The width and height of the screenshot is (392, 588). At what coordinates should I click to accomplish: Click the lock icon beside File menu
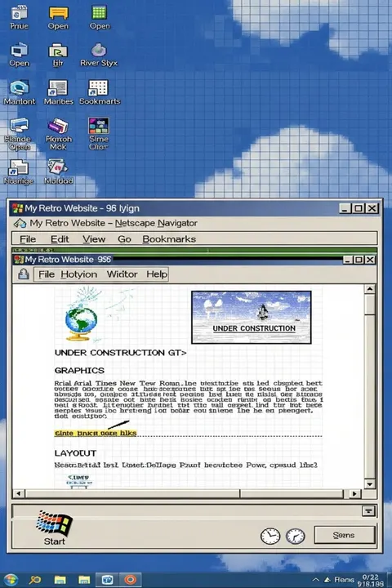pos(23,274)
